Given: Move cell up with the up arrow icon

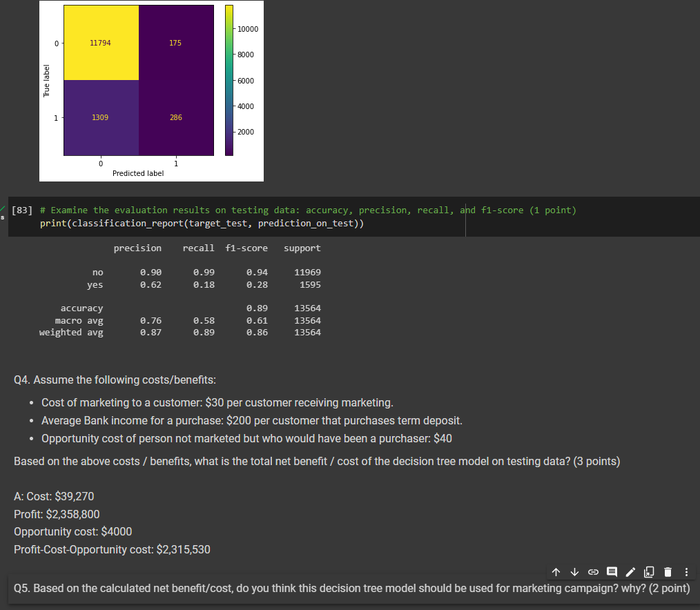Looking at the screenshot, I should coord(556,571).
